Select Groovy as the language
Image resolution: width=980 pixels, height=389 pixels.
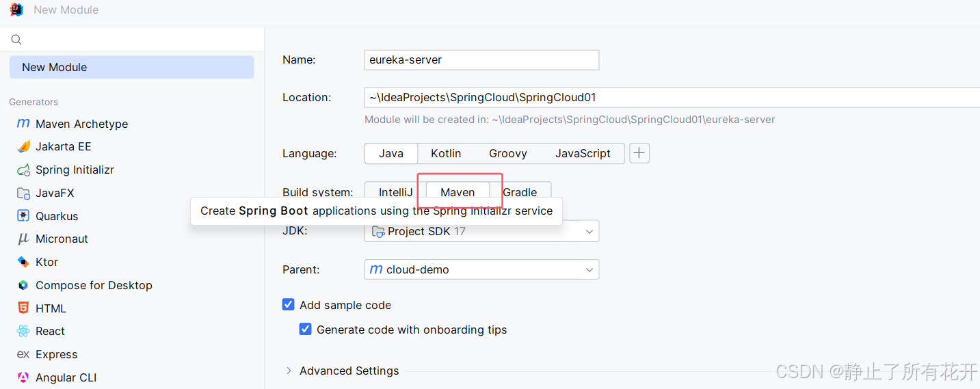click(508, 153)
